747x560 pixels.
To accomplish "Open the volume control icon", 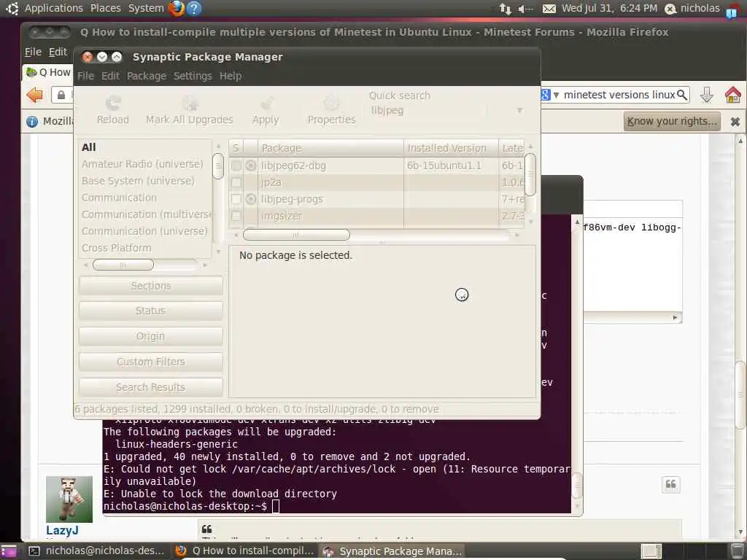I will click(525, 9).
